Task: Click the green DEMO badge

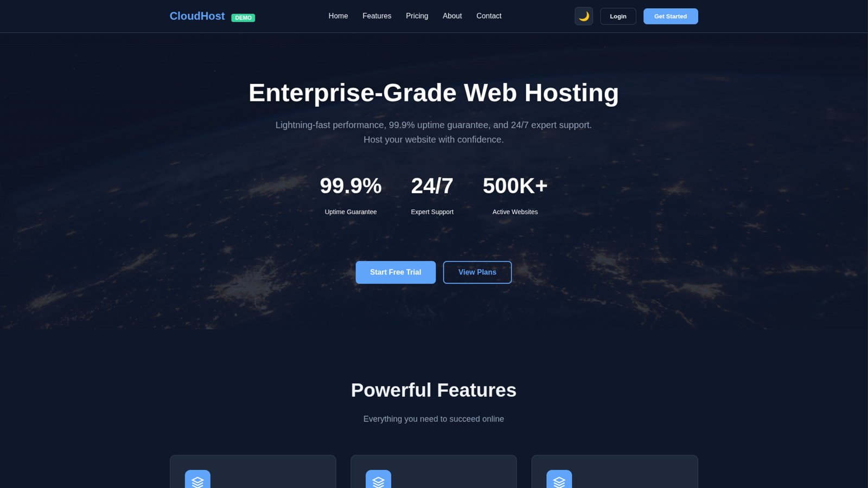Action: pos(243,17)
